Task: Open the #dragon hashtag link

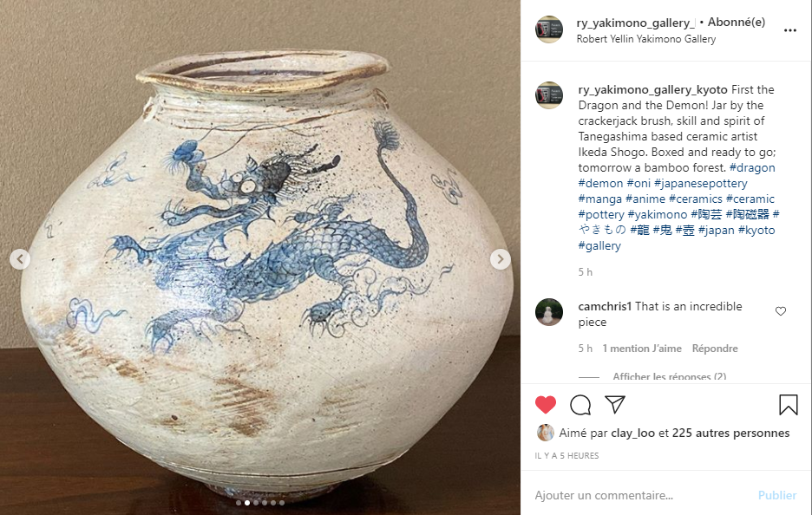Action: coord(752,167)
